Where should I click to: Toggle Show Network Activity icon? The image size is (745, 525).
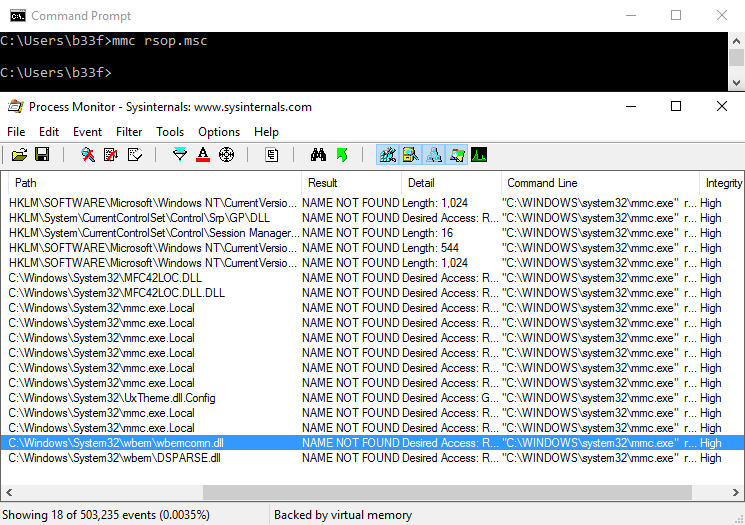point(433,155)
